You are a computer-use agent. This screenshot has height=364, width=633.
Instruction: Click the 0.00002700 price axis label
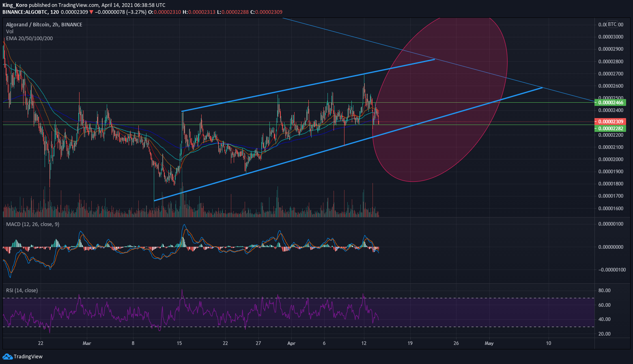[x=611, y=73]
